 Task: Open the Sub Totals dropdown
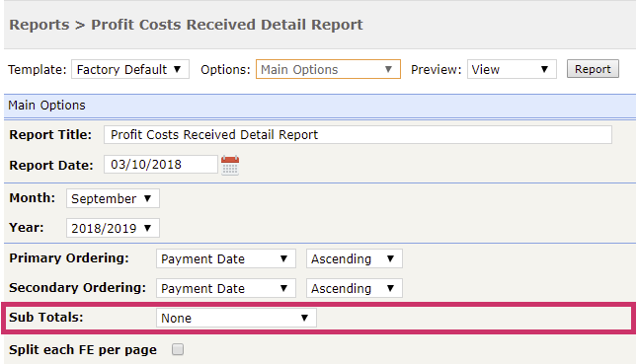pyautogui.click(x=236, y=318)
